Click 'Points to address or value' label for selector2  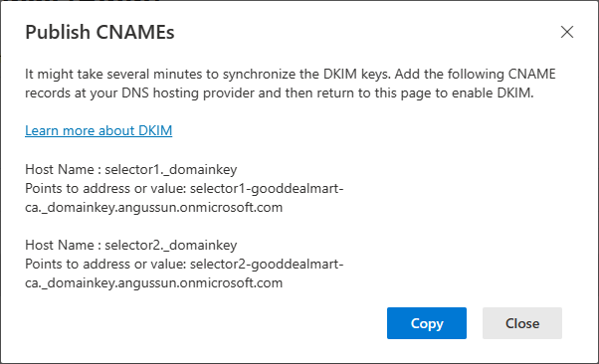click(x=105, y=264)
